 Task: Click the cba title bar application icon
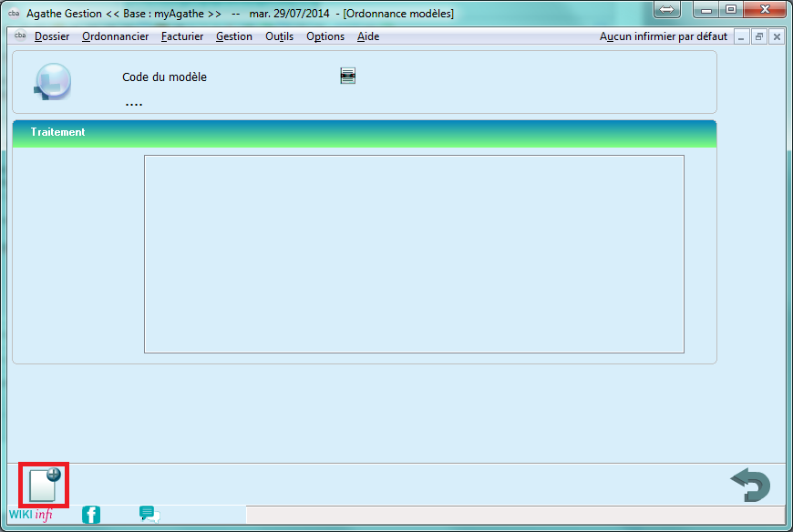[14, 13]
